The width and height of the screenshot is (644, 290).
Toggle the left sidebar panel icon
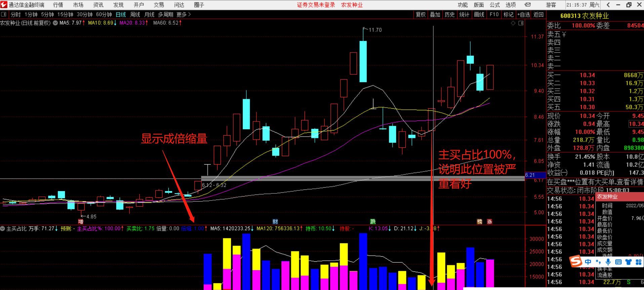coord(4,14)
